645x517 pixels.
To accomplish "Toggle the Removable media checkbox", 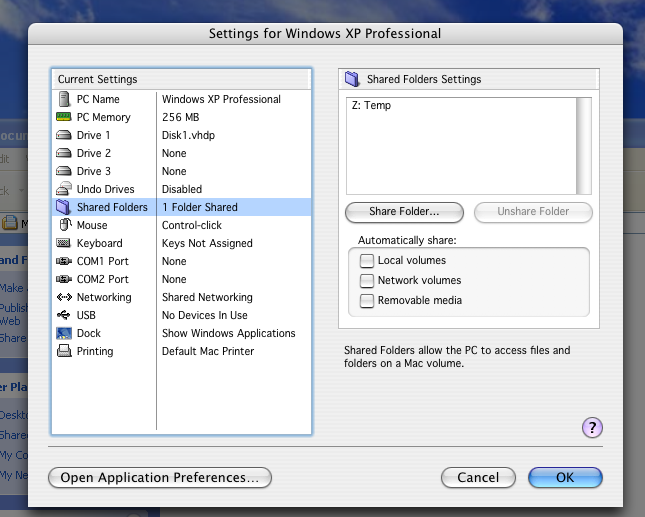I will (367, 301).
